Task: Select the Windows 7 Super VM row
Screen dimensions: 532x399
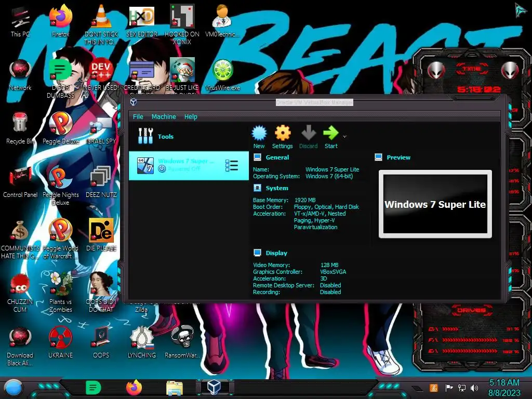Action: click(x=189, y=166)
